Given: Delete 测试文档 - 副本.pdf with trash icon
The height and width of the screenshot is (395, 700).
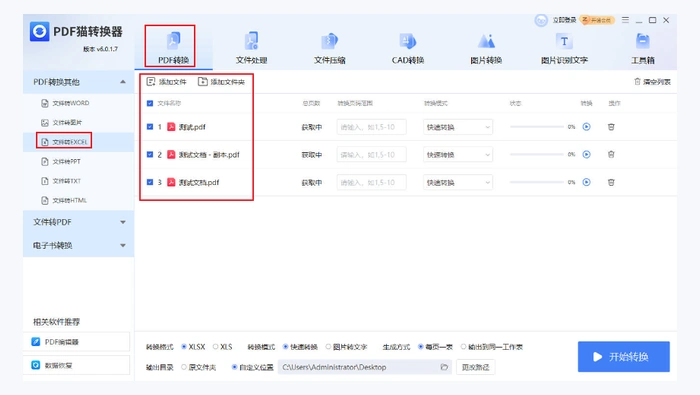Looking at the screenshot, I should 611,154.
